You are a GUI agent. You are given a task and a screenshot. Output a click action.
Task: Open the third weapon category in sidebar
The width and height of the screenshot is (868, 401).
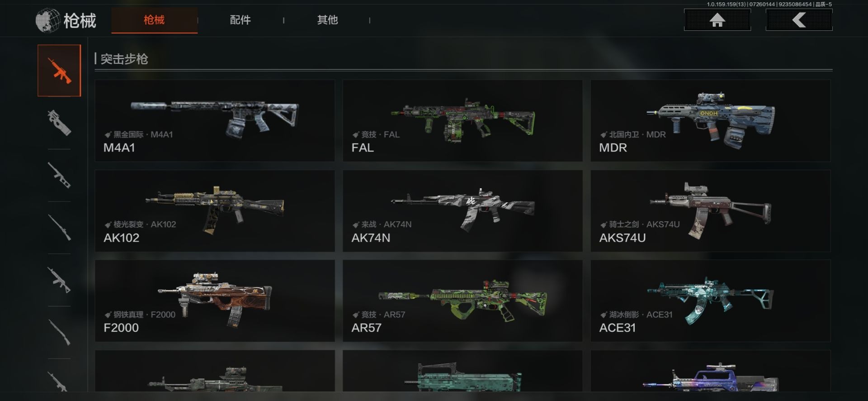59,175
